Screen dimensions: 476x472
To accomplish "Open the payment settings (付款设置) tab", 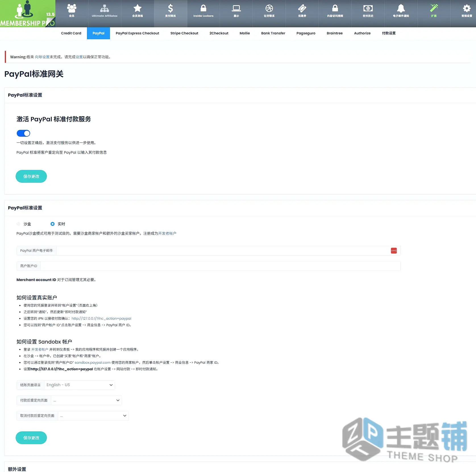I will coord(389,33).
